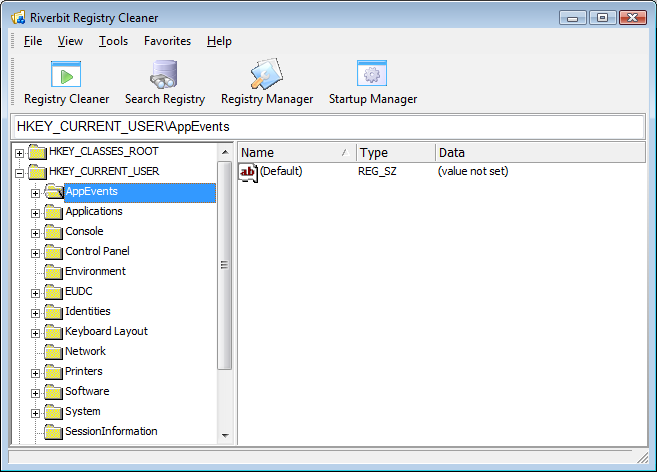Click the Network folder icon

click(x=54, y=352)
